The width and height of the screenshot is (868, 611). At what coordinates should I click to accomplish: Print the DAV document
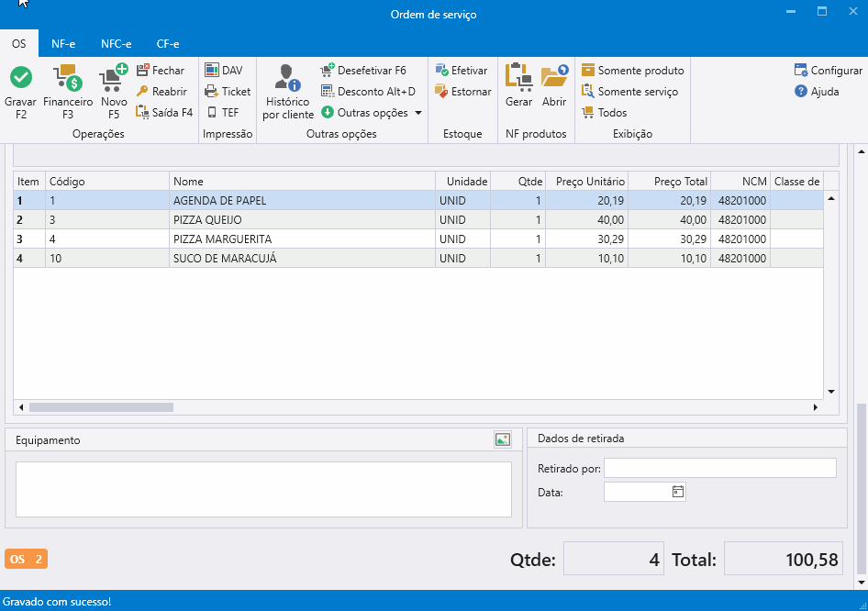(x=224, y=71)
